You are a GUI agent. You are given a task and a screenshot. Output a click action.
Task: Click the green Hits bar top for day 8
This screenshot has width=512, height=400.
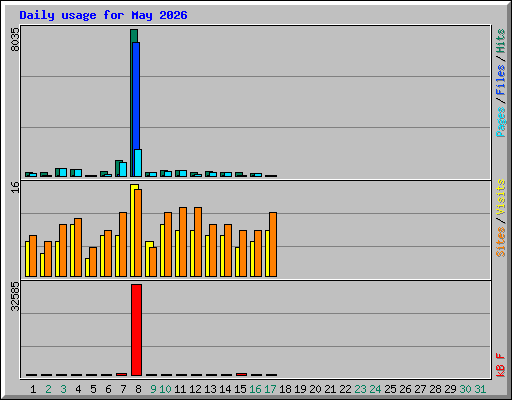pos(134,36)
